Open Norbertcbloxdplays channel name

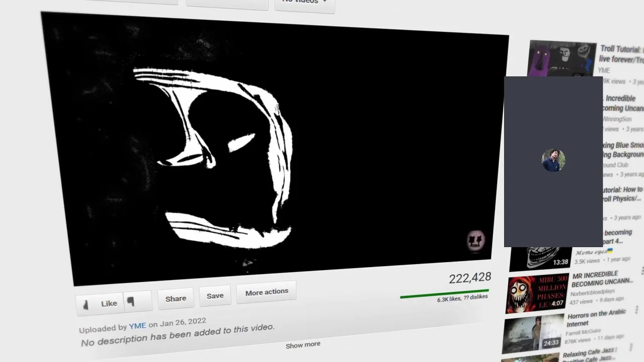(x=592, y=292)
